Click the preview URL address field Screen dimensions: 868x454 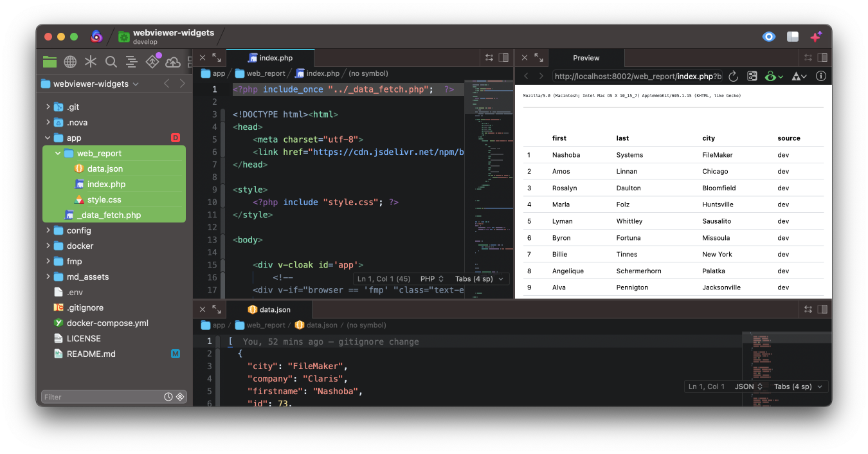pos(637,76)
